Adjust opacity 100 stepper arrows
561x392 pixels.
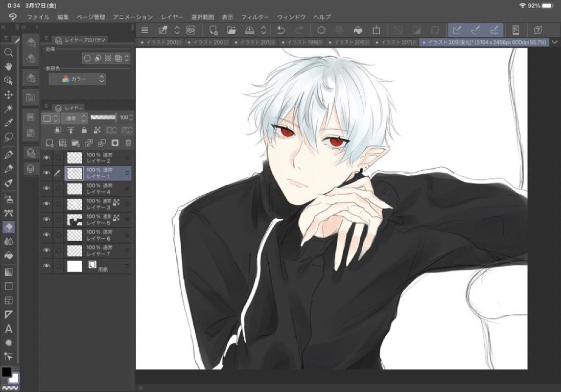(131, 118)
